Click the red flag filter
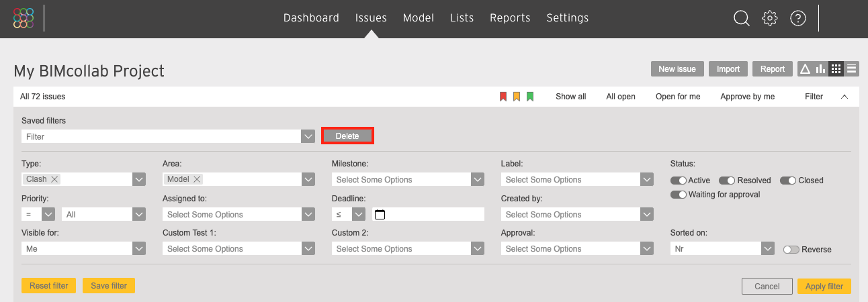The height and width of the screenshot is (302, 868). [x=503, y=97]
